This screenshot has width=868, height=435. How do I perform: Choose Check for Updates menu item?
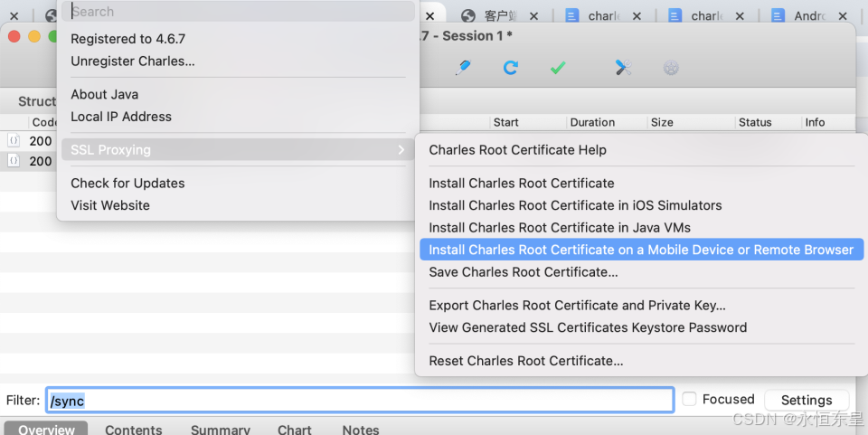pos(127,183)
